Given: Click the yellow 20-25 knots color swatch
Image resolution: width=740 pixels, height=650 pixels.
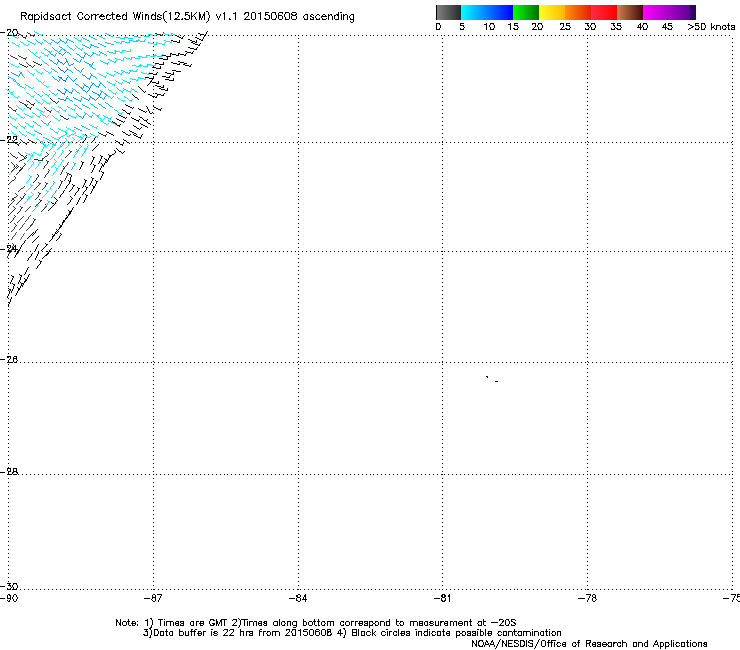Looking at the screenshot, I should [x=552, y=12].
